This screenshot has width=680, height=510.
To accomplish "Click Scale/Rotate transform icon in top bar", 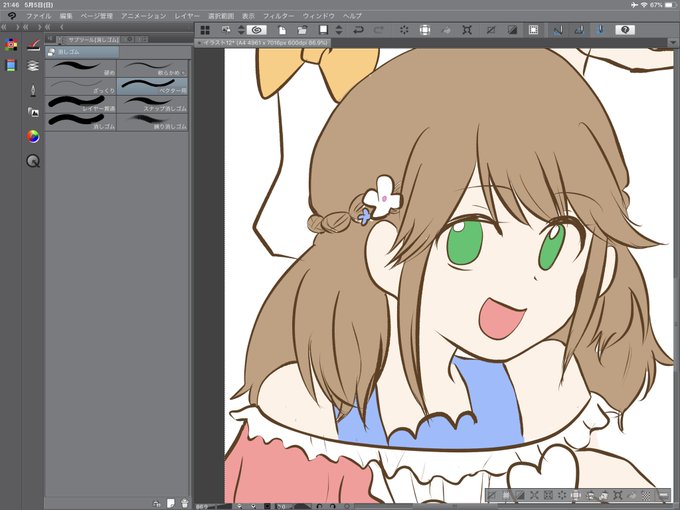I will pyautogui.click(x=467, y=30).
